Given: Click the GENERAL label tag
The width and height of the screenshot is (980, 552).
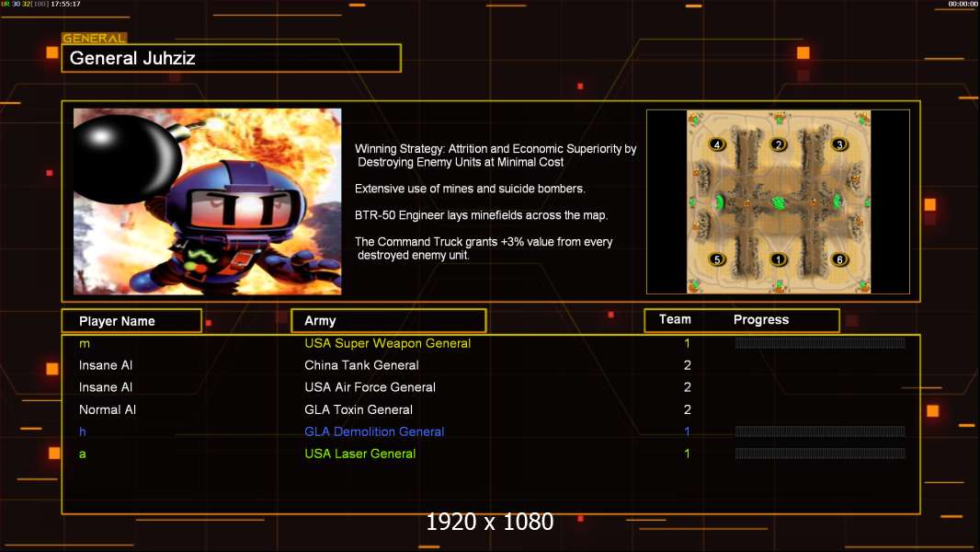Looking at the screenshot, I should 95,38.
